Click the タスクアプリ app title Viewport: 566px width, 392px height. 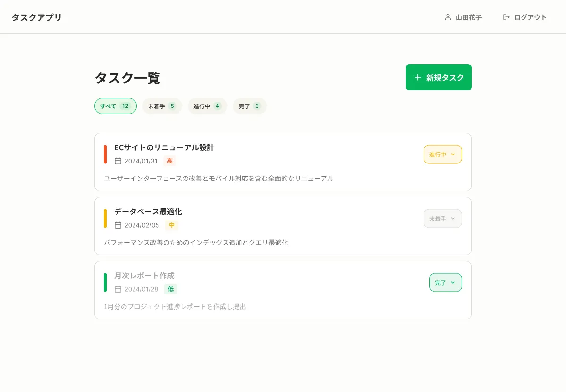(x=36, y=17)
